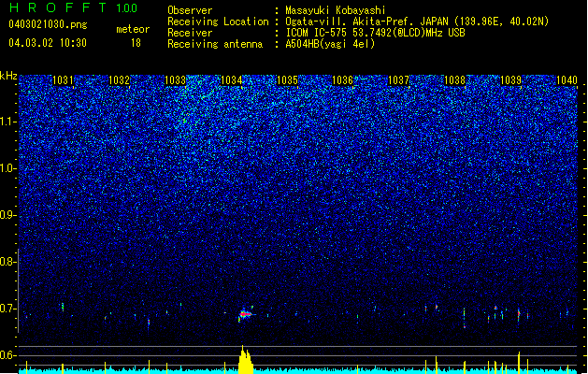Click the 1033 time marker
The height and width of the screenshot is (374, 588).
pyautogui.click(x=175, y=80)
